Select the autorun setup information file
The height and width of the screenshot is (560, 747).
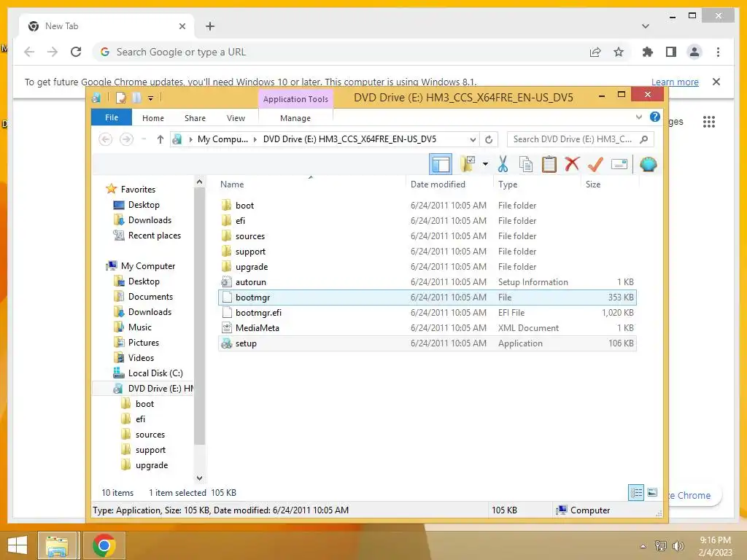click(x=427, y=282)
